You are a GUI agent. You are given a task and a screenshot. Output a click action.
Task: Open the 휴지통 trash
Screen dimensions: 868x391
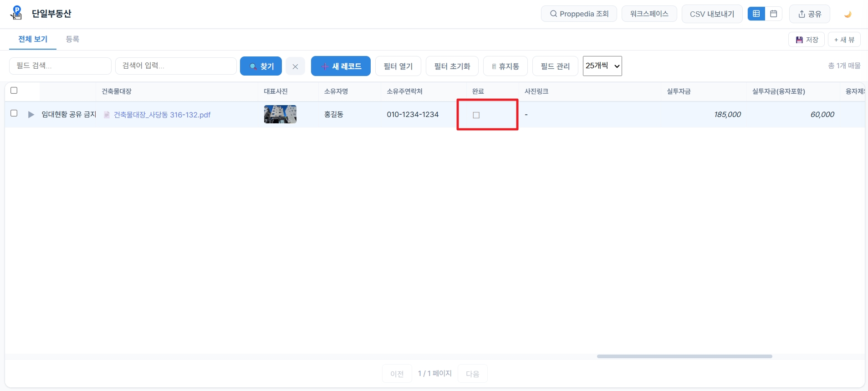[505, 66]
